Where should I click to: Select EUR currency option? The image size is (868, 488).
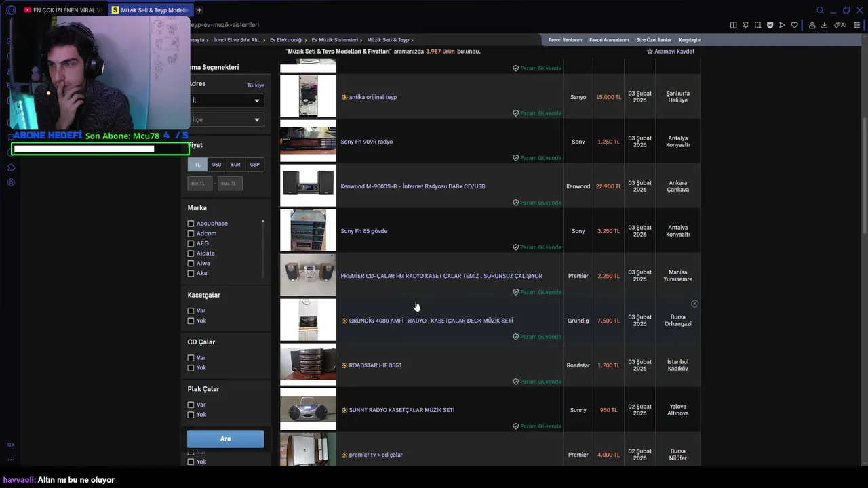coord(235,165)
